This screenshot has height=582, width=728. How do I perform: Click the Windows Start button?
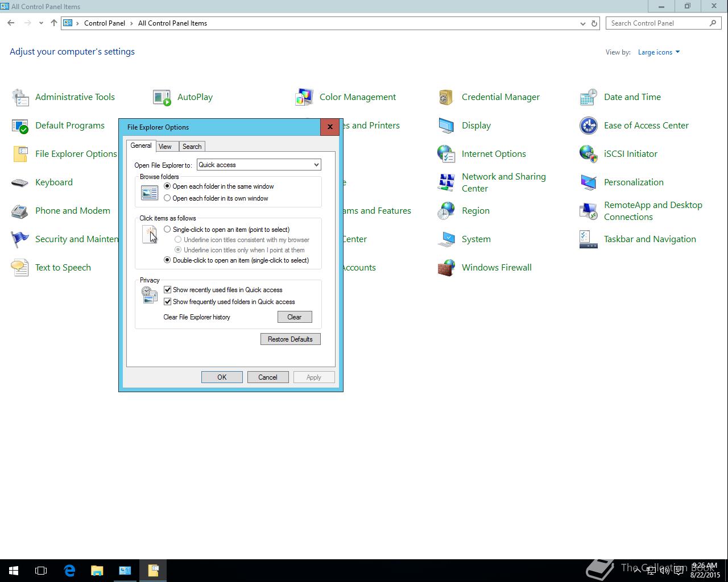pyautogui.click(x=14, y=571)
